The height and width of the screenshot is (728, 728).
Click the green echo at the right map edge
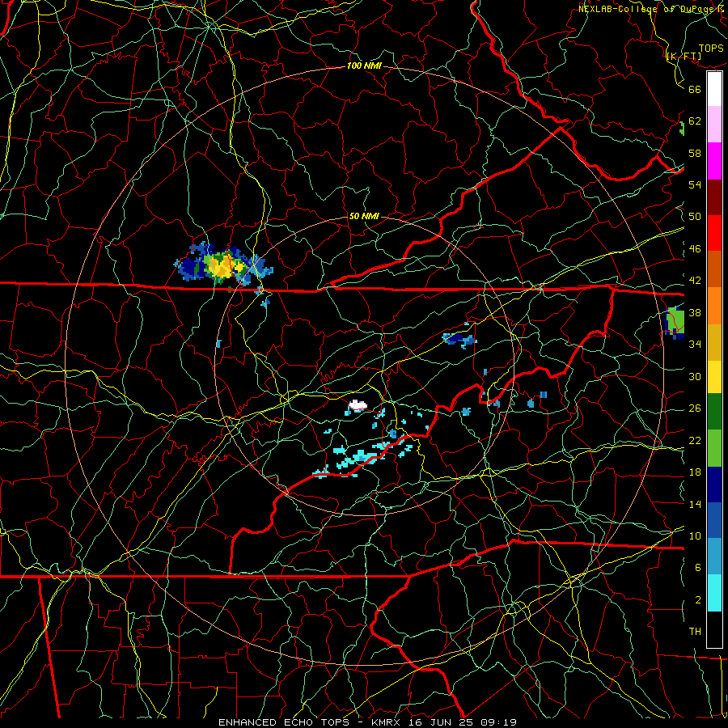pos(676,321)
